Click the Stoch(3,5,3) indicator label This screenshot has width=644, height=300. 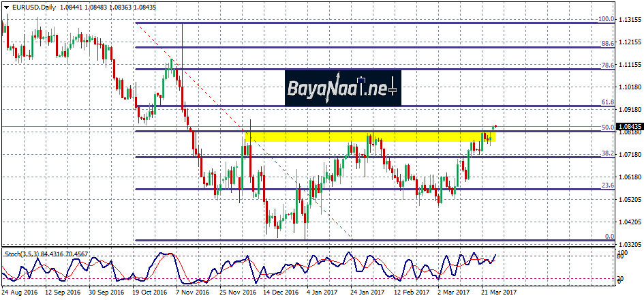click(x=20, y=253)
